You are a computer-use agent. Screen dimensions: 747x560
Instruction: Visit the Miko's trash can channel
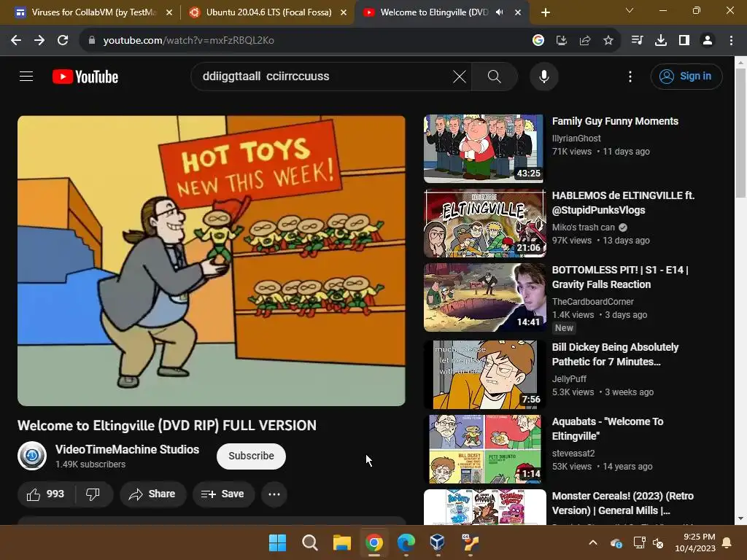click(x=584, y=227)
